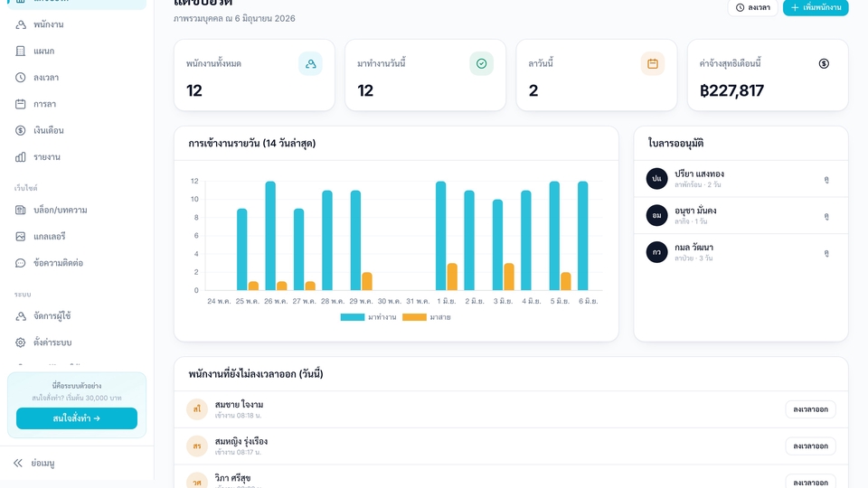The height and width of the screenshot is (488, 868).
Task: Open the พนักงานทั้งหมด stat card
Action: (x=254, y=75)
